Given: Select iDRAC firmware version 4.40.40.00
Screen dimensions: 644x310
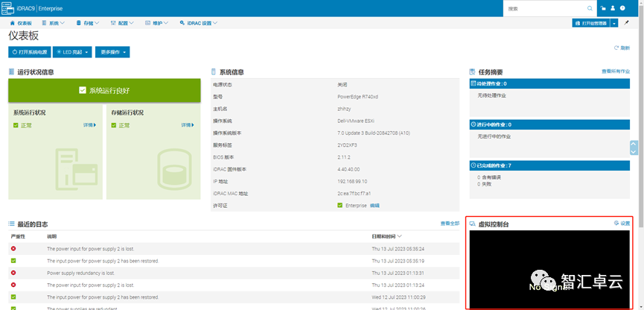Looking at the screenshot, I should (x=348, y=169).
